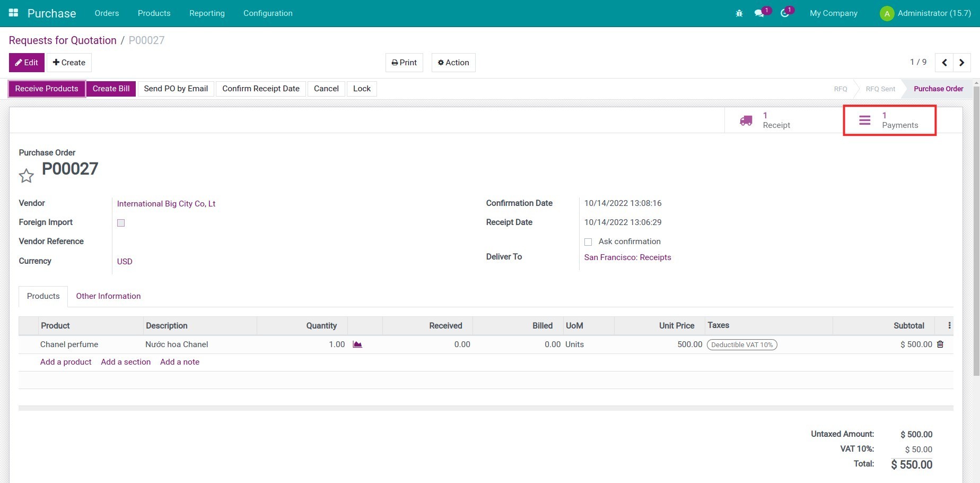Open the Payments smart button list icon
This screenshot has width=980, height=483.
[x=864, y=120]
